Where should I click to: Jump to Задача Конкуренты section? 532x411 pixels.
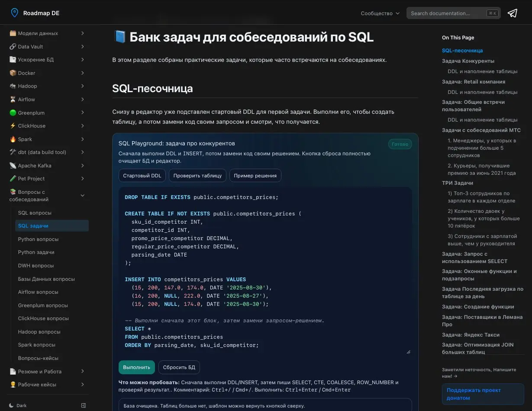pos(468,61)
